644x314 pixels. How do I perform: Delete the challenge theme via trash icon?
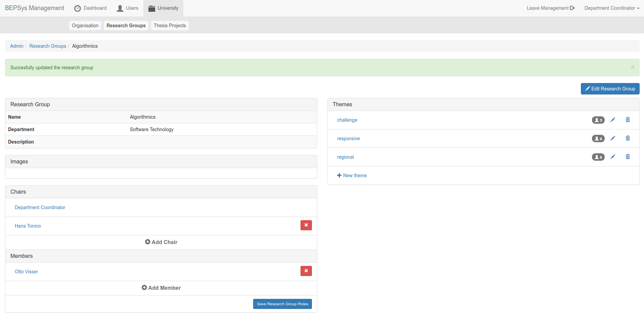(x=628, y=120)
